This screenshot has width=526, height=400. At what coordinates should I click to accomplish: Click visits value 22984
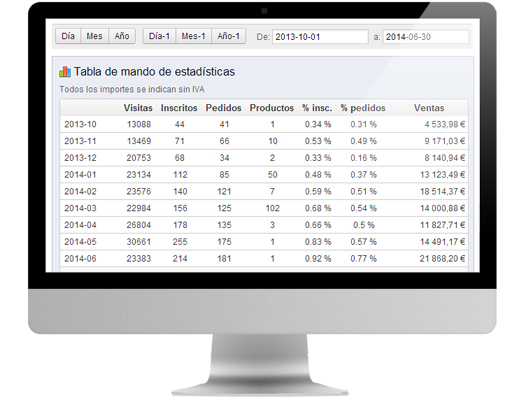coord(139,208)
